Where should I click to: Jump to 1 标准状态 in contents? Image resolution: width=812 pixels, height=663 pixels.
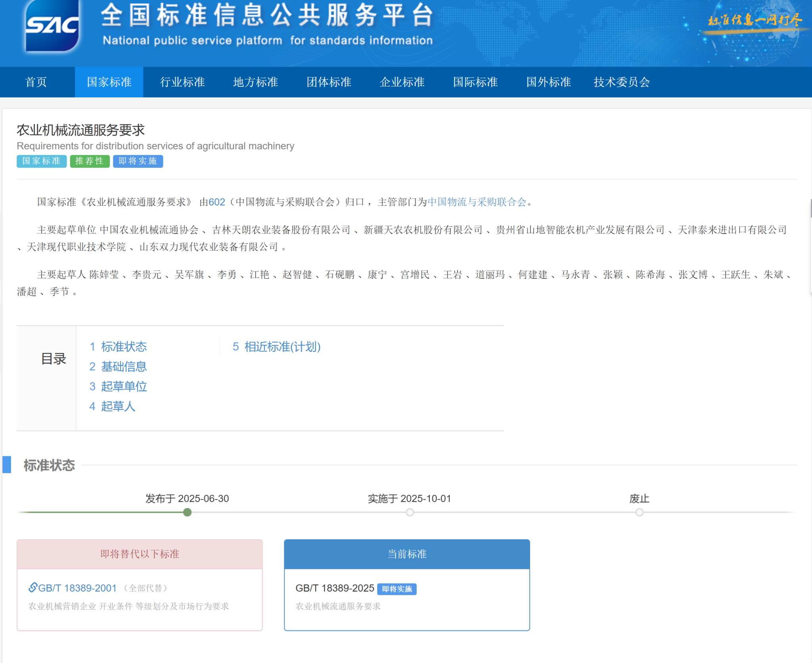[118, 347]
